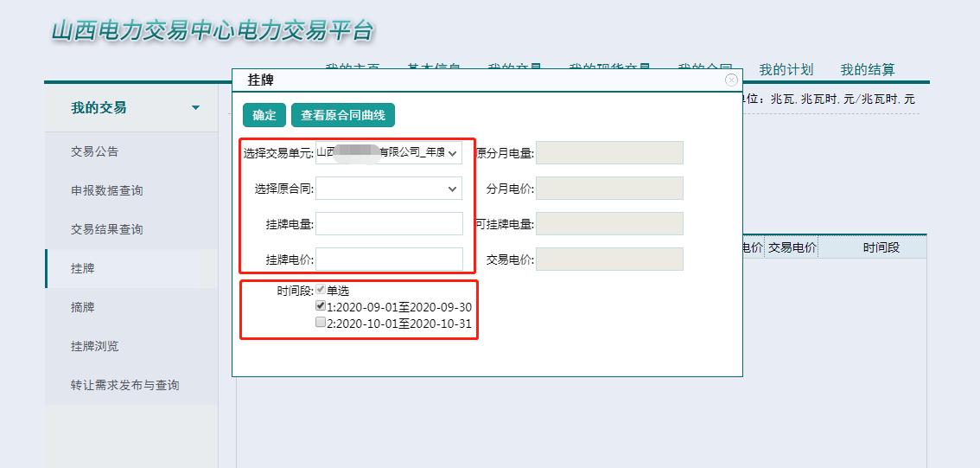Uncheck period 2020-09-01至2020-09-30
The width and height of the screenshot is (980, 468).
coord(321,306)
